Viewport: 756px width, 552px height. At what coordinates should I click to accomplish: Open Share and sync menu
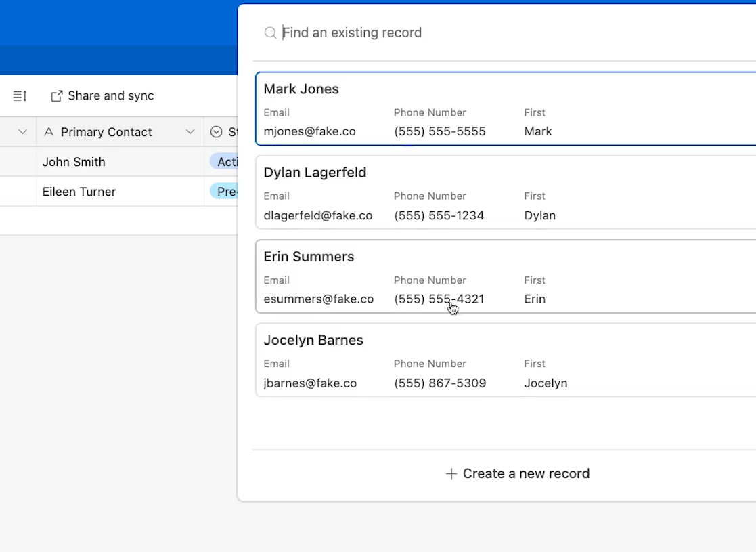[x=102, y=96]
